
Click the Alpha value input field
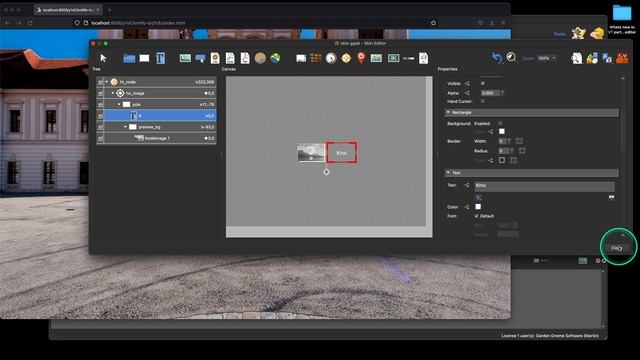(491, 93)
